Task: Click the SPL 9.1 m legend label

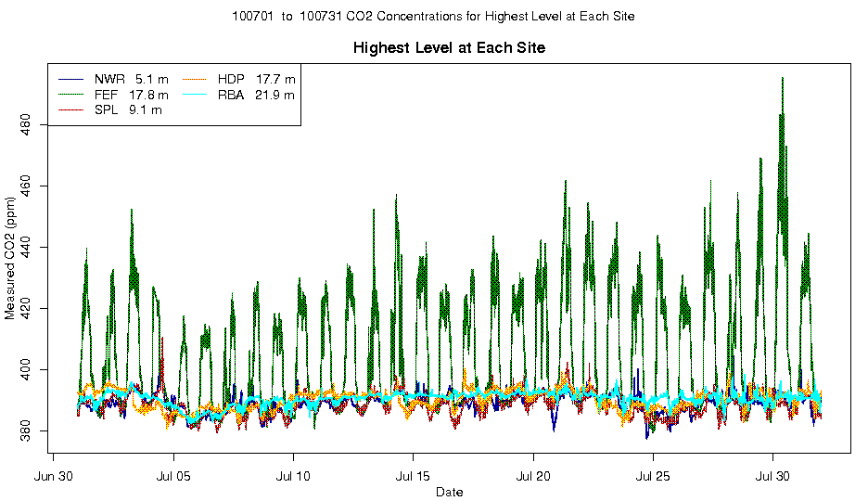Action: (x=128, y=110)
